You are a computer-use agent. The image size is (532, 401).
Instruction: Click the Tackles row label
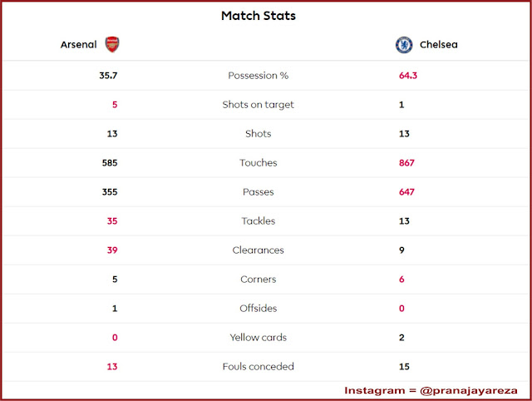(259, 221)
